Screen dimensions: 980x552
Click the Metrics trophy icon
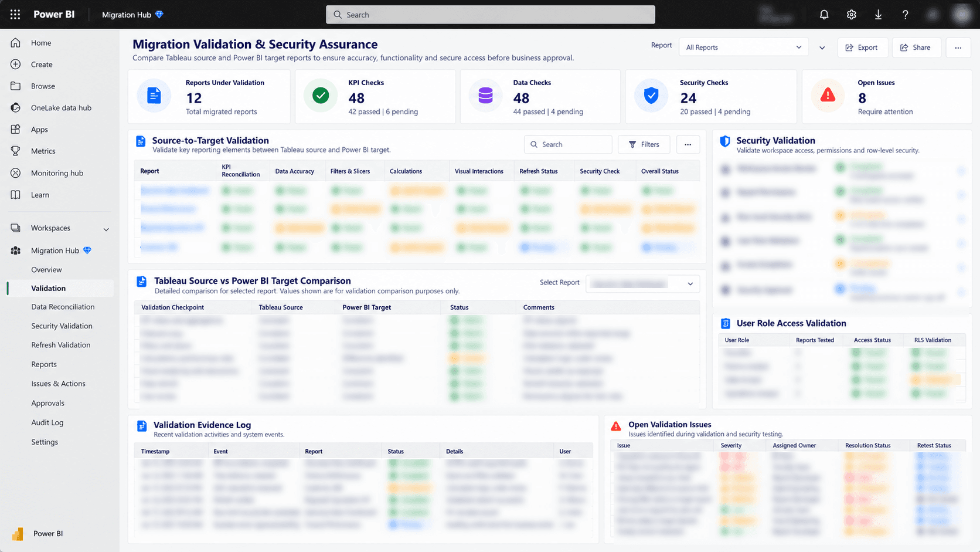pyautogui.click(x=16, y=151)
